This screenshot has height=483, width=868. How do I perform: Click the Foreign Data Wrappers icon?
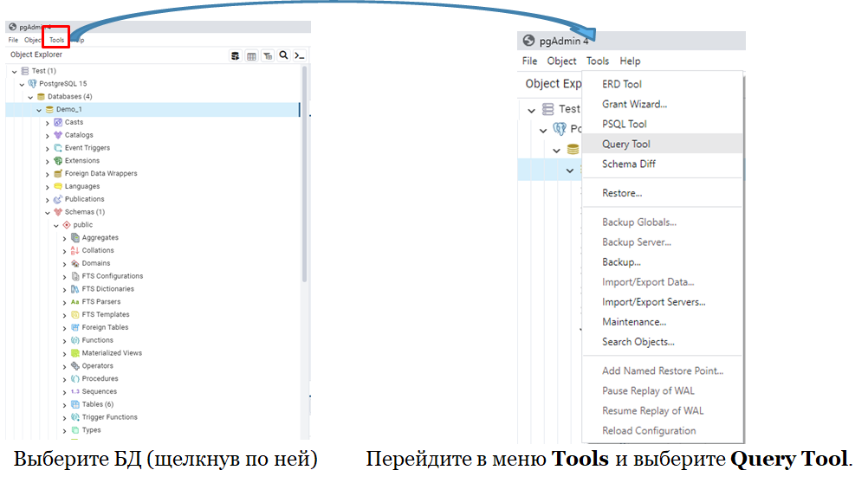[57, 173]
